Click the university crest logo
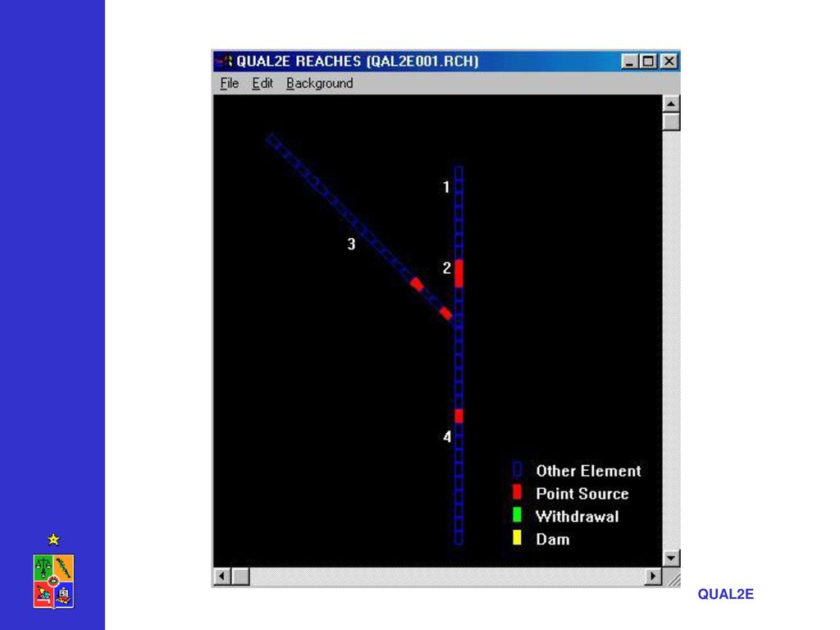The image size is (840, 630). coord(53,582)
